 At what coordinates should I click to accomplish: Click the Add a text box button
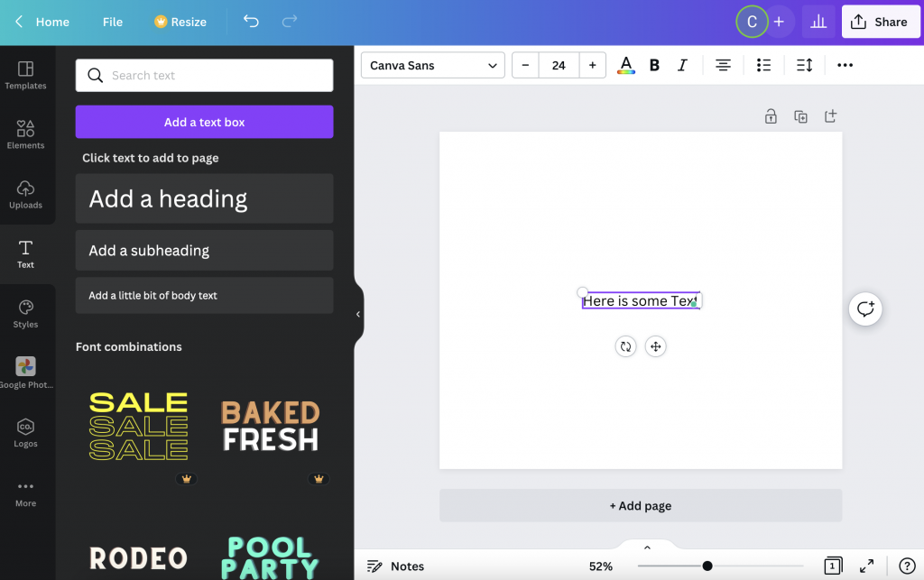tap(204, 122)
